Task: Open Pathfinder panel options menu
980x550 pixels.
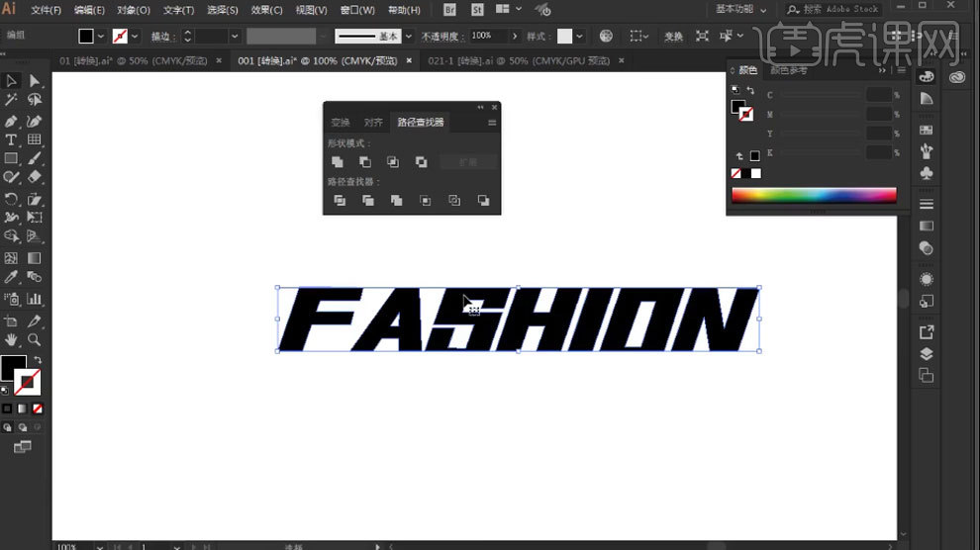Action: [492, 123]
